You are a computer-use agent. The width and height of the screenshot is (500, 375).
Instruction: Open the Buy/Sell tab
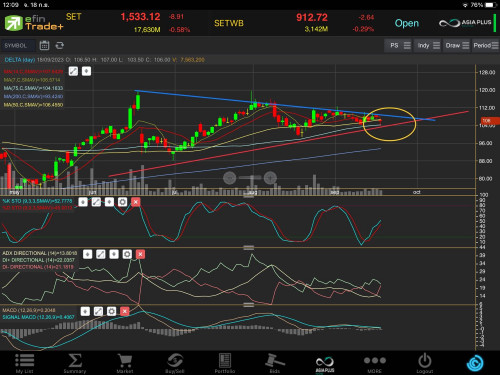tap(175, 363)
